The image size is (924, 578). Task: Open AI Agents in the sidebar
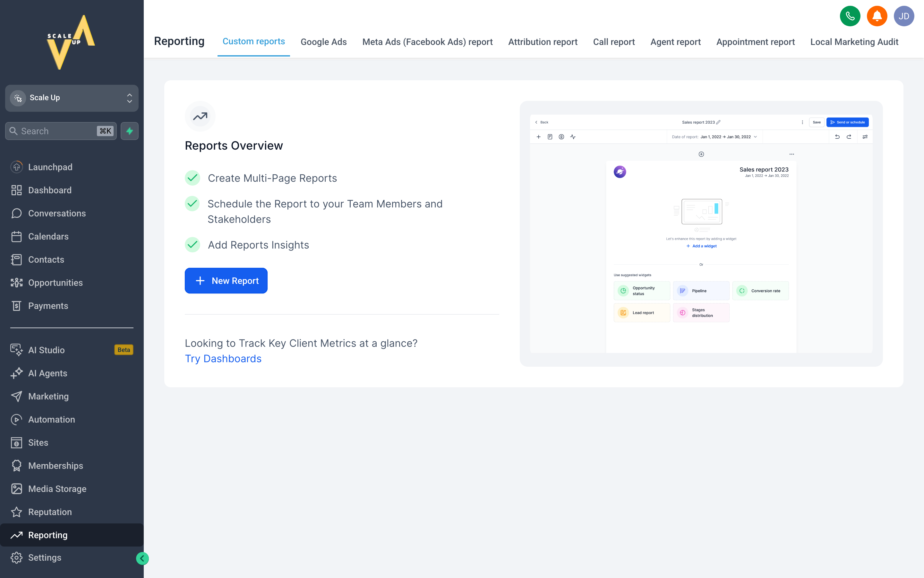click(72, 373)
